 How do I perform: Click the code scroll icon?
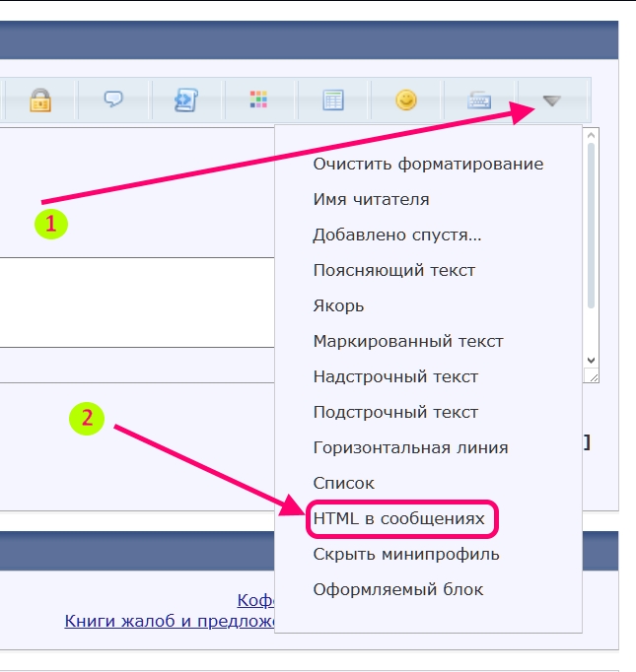point(186,101)
